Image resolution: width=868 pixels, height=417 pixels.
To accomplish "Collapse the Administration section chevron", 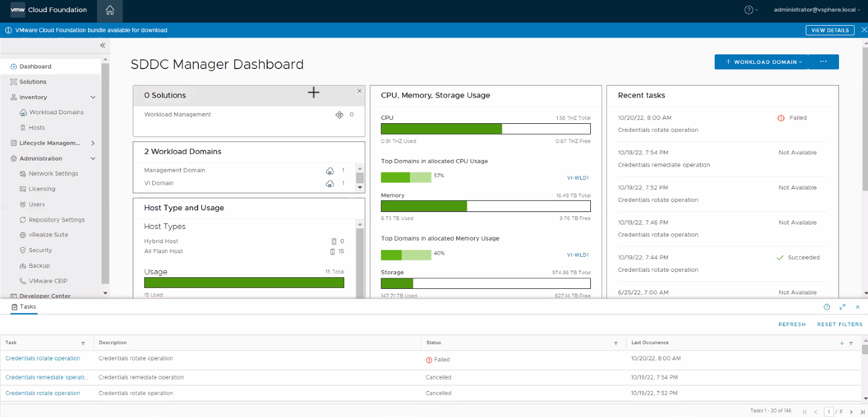I will [93, 159].
